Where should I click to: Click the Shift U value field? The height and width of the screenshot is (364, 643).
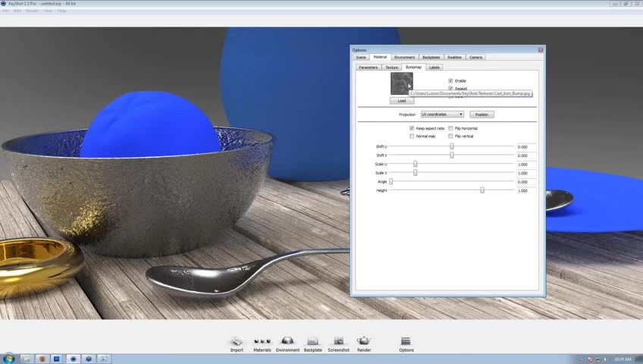click(526, 147)
